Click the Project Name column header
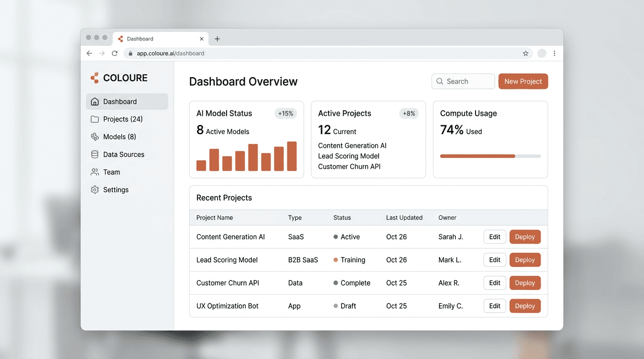The image size is (644, 359). pyautogui.click(x=215, y=218)
